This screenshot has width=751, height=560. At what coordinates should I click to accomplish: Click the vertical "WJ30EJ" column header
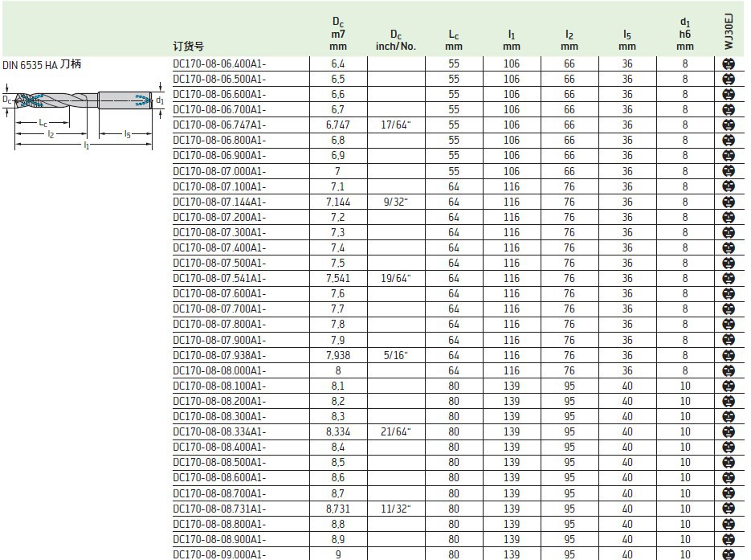point(729,31)
